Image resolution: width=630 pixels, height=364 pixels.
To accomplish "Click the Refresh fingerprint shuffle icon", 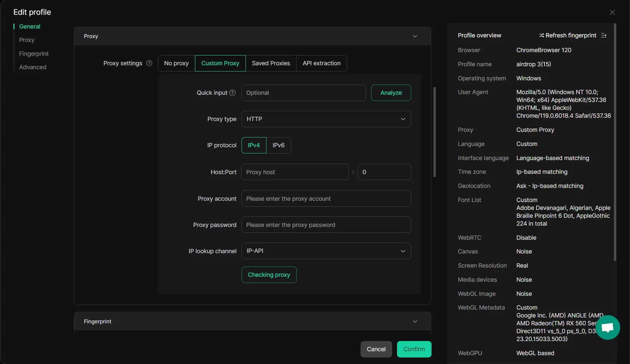I will [x=541, y=35].
